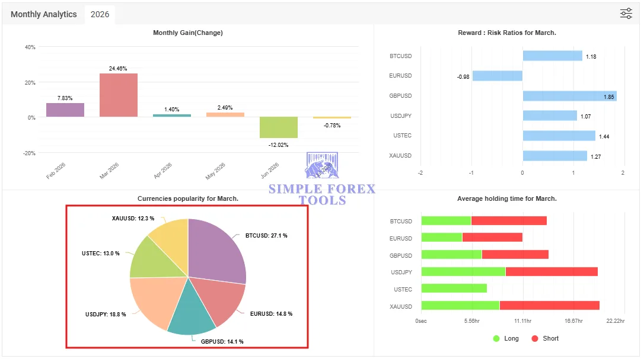Click the -0.78% value label
Image resolution: width=644 pixels, height=359 pixels.
coord(332,126)
